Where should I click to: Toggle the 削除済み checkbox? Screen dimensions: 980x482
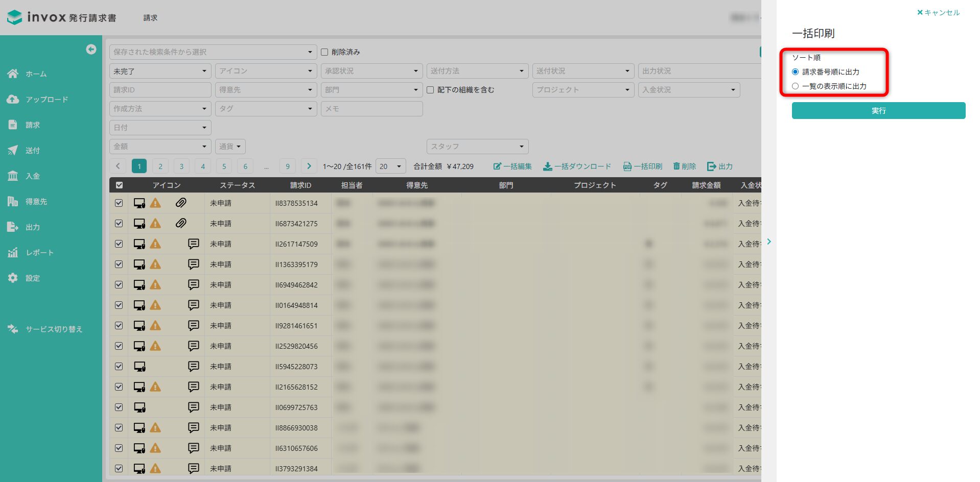(324, 52)
